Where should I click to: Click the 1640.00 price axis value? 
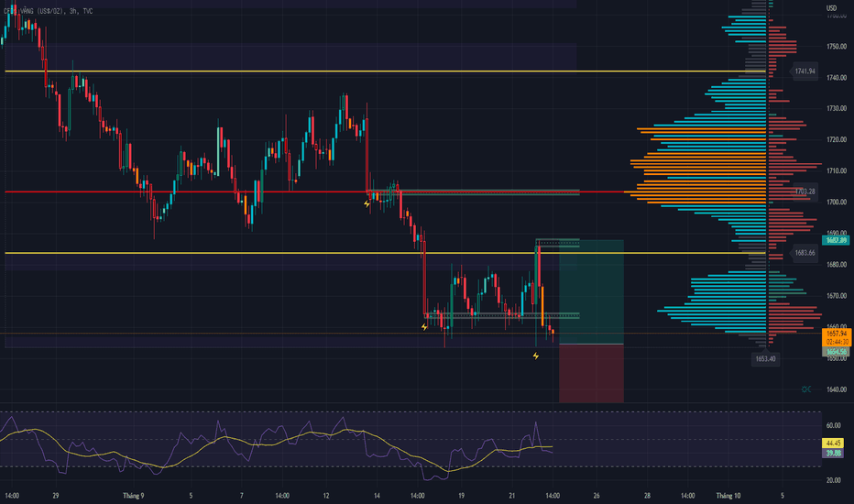coord(836,389)
